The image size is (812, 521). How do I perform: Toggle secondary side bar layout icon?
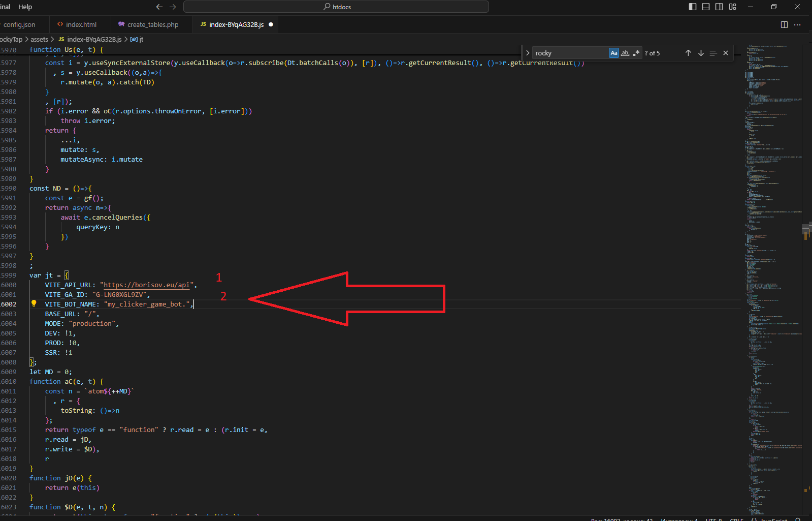click(x=719, y=7)
